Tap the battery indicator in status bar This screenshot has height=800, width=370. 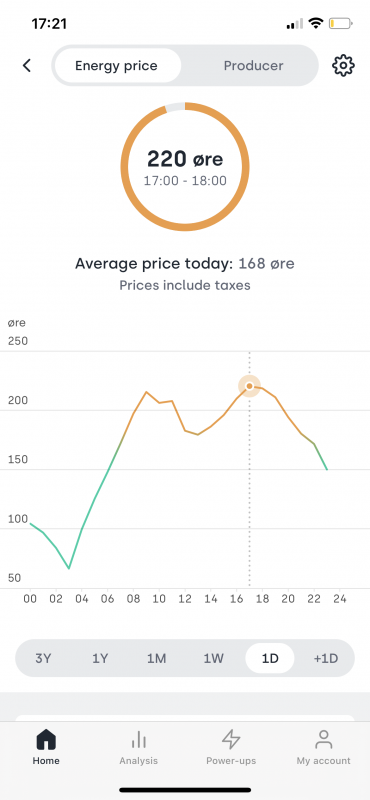(x=341, y=23)
